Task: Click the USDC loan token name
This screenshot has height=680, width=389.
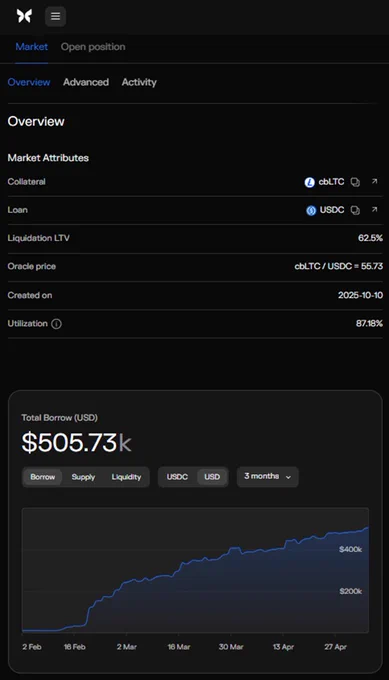Action: 332,210
